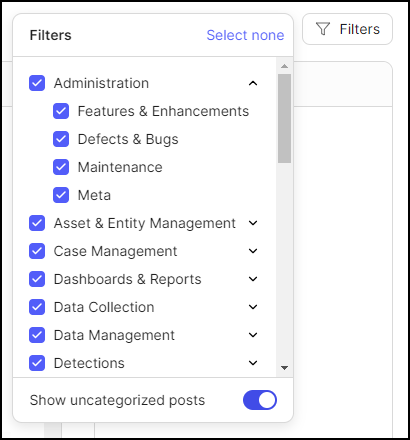Expand Asset & Entity Management chevron

pos(253,223)
